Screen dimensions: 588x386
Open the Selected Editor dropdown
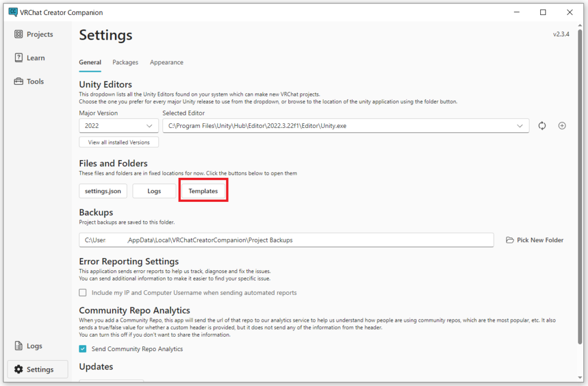coord(346,126)
